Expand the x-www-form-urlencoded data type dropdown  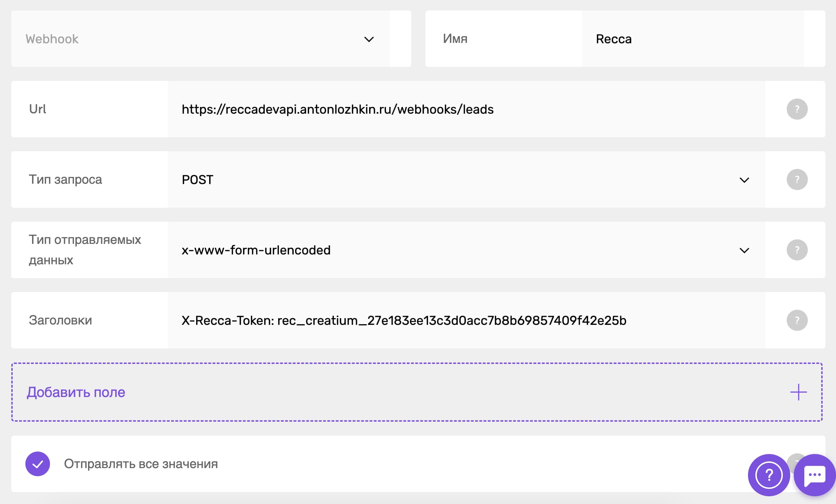click(744, 250)
